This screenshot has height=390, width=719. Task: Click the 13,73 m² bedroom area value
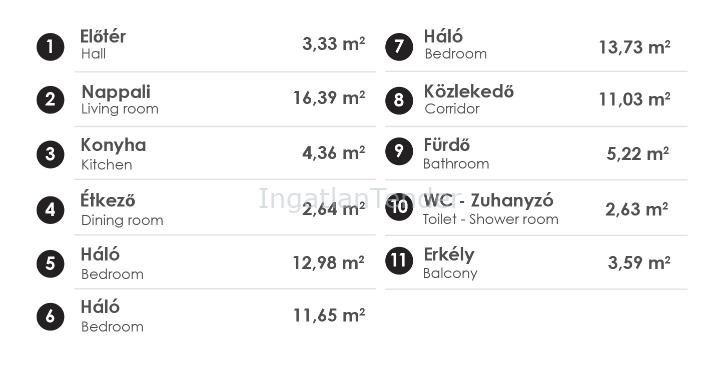[635, 47]
